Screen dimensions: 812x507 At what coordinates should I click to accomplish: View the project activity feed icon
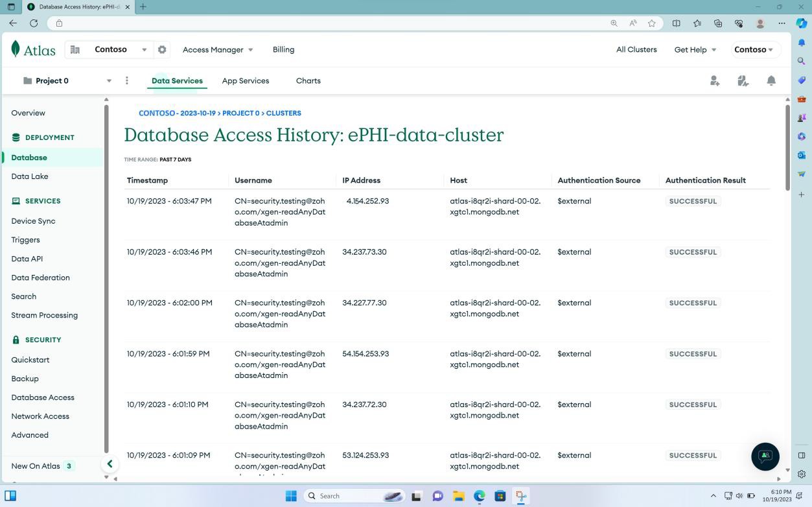tap(743, 80)
